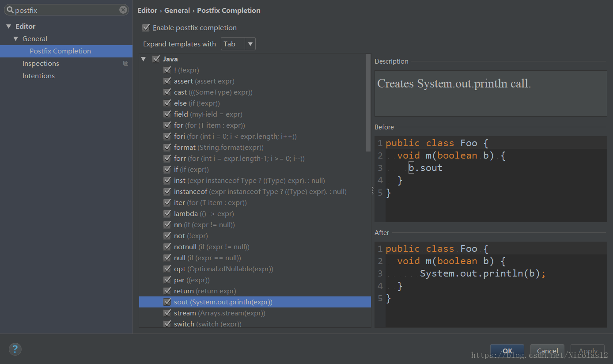Click General in the breadcrumb
This screenshot has width=613, height=364.
coord(177,10)
